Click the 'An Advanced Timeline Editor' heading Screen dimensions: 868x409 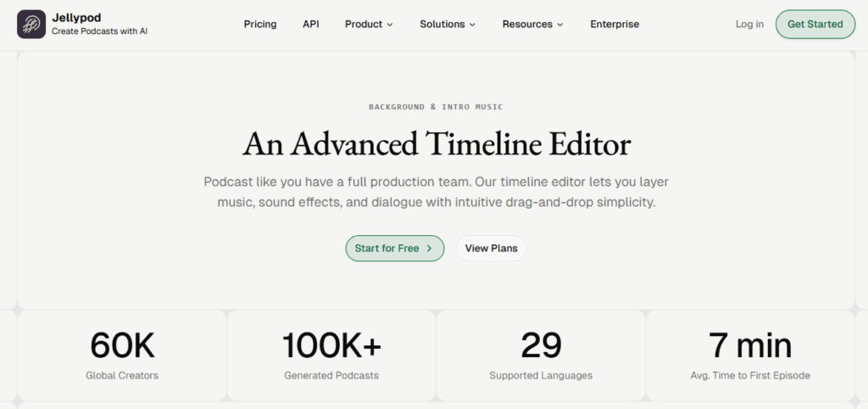point(437,144)
